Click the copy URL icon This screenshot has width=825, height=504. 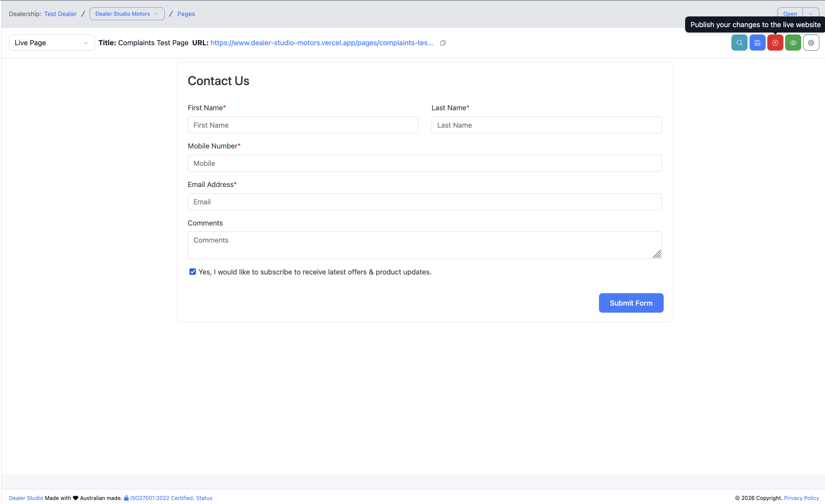[x=443, y=43]
